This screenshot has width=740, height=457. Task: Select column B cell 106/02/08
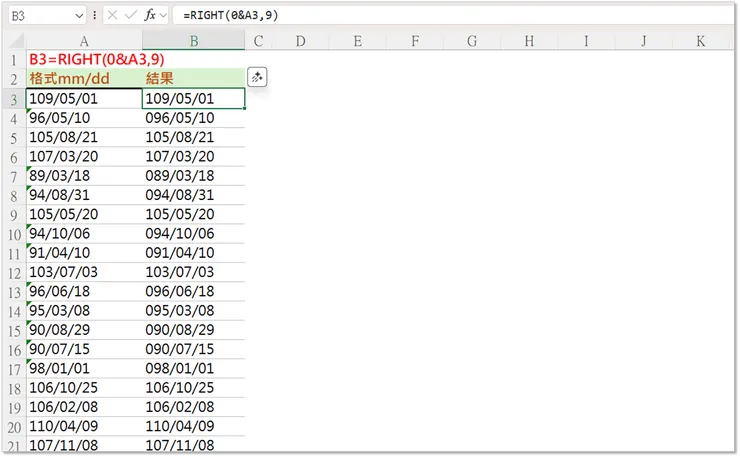click(x=193, y=407)
